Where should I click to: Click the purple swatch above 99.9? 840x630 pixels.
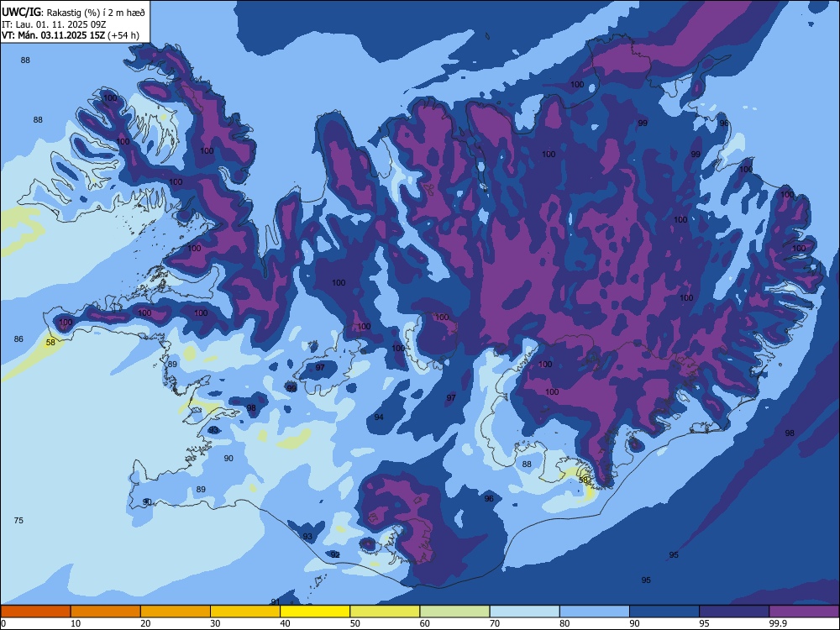804,612
